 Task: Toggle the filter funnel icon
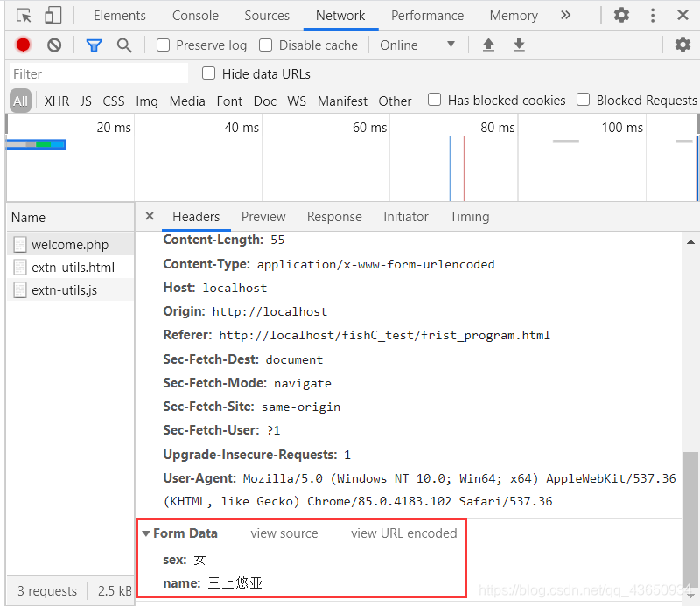(94, 45)
